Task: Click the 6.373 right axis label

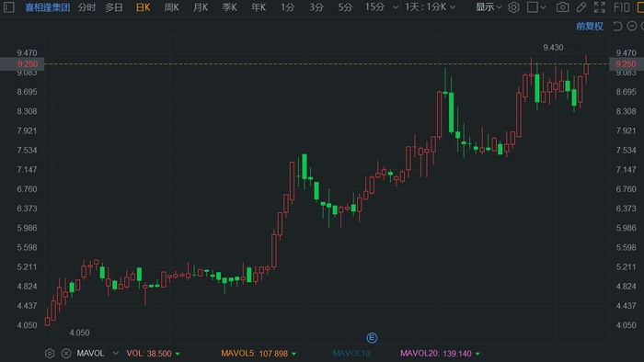Action: 626,209
